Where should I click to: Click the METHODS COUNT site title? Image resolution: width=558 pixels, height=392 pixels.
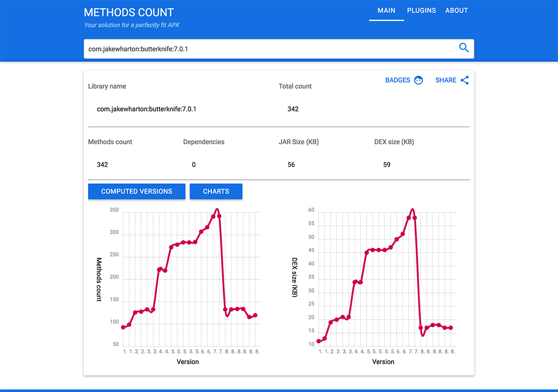[x=129, y=12]
